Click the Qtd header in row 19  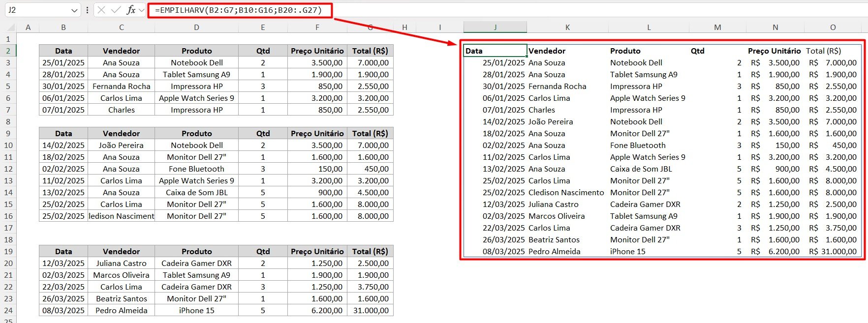tap(263, 251)
